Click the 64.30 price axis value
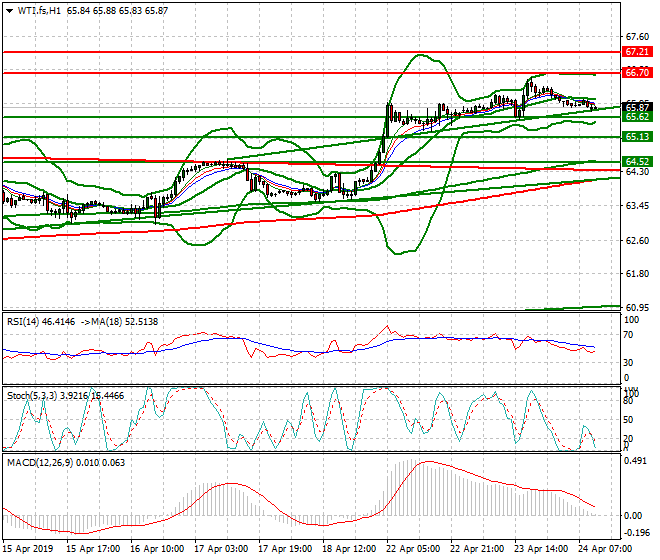The width and height of the screenshot is (660, 560). click(637, 172)
